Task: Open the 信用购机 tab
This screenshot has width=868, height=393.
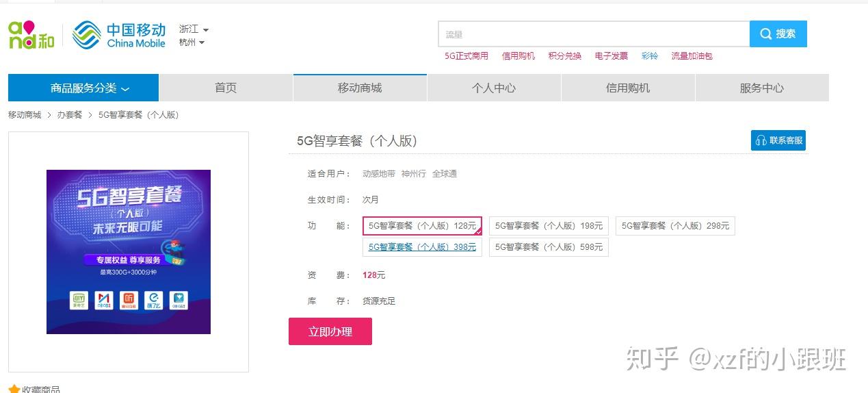Action: [628, 88]
